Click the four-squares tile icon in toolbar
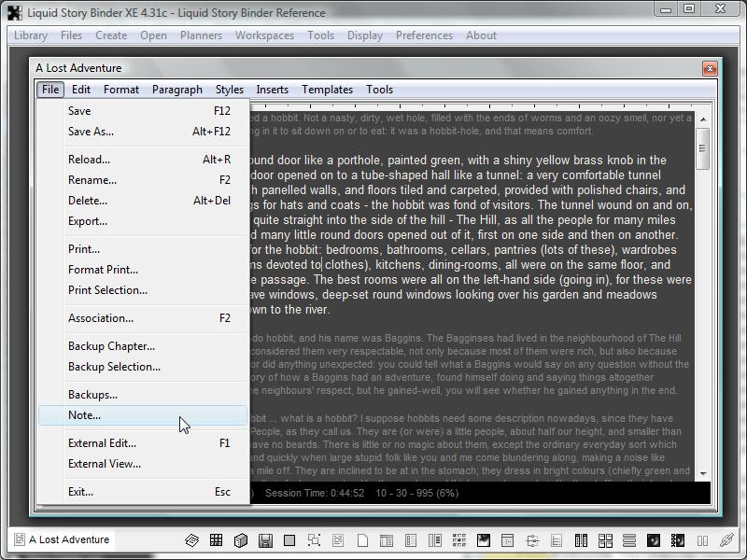Viewport: 747px width, 560px height. point(605,539)
